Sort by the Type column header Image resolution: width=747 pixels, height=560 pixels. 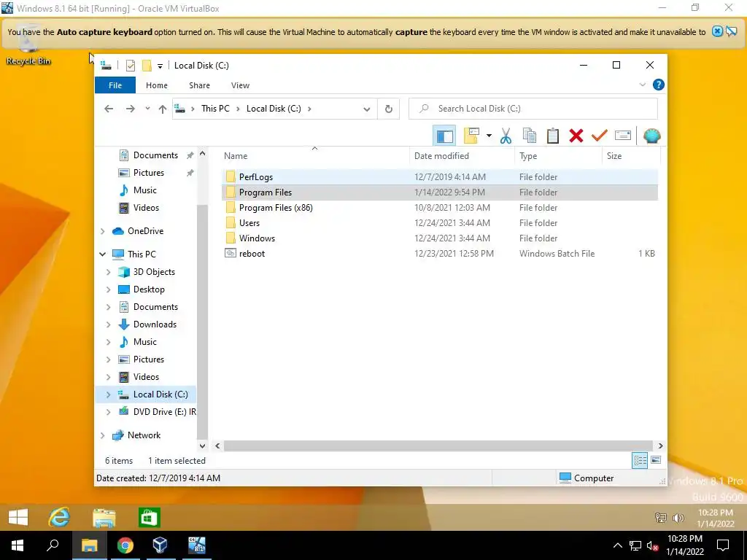pyautogui.click(x=558, y=156)
